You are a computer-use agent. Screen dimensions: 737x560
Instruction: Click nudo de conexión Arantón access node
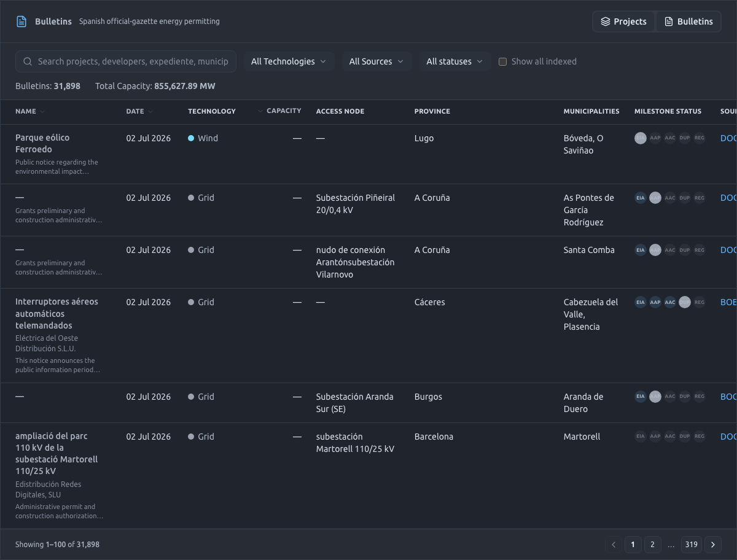coord(356,262)
